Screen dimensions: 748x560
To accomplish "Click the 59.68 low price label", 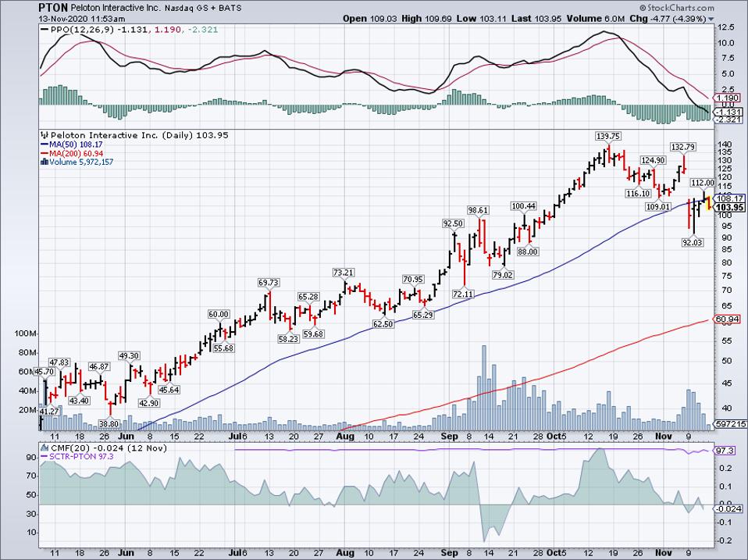I will 313,334.
